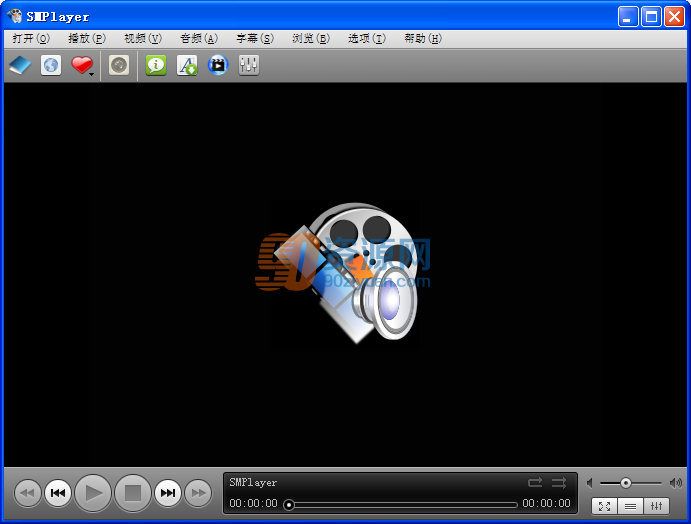Image resolution: width=691 pixels, height=524 pixels.
Task: Find subtitles with the letter A icon
Action: point(187,65)
